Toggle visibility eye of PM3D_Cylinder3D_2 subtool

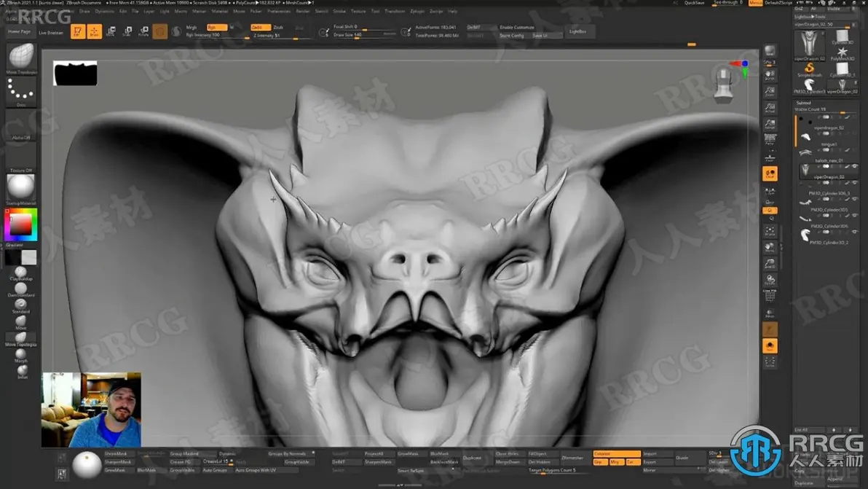click(855, 232)
